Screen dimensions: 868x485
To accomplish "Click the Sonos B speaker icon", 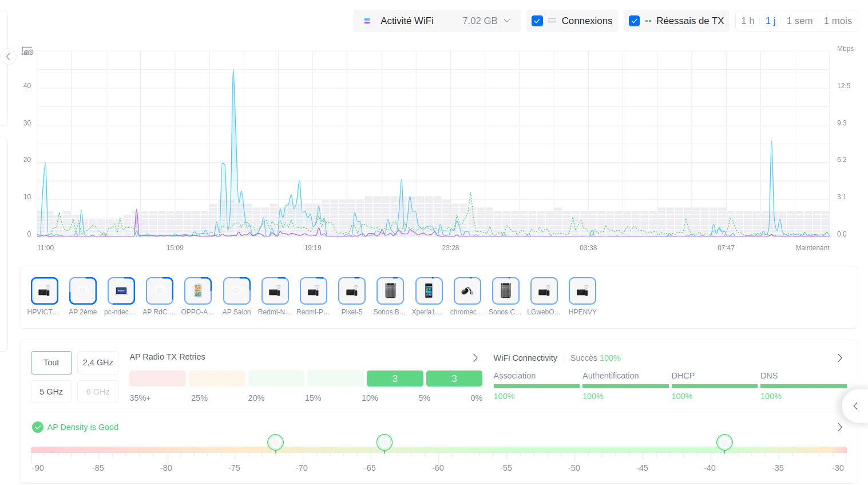I will [x=390, y=290].
